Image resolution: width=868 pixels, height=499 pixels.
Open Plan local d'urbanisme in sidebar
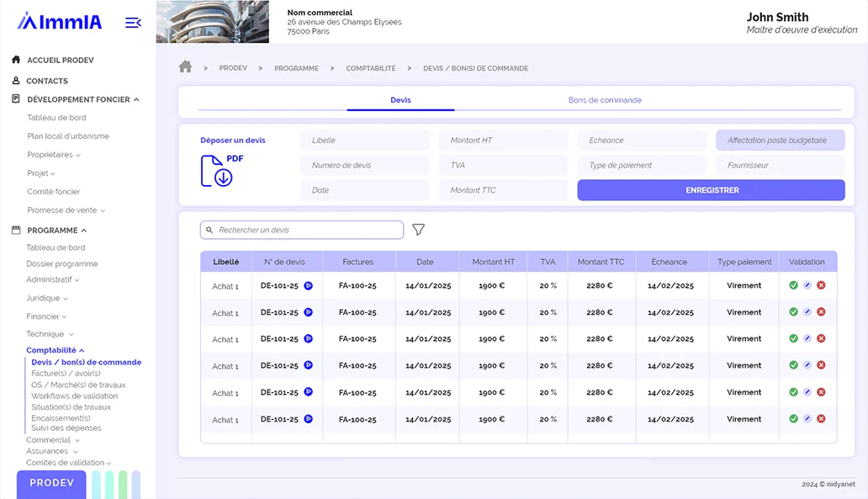[68, 135]
